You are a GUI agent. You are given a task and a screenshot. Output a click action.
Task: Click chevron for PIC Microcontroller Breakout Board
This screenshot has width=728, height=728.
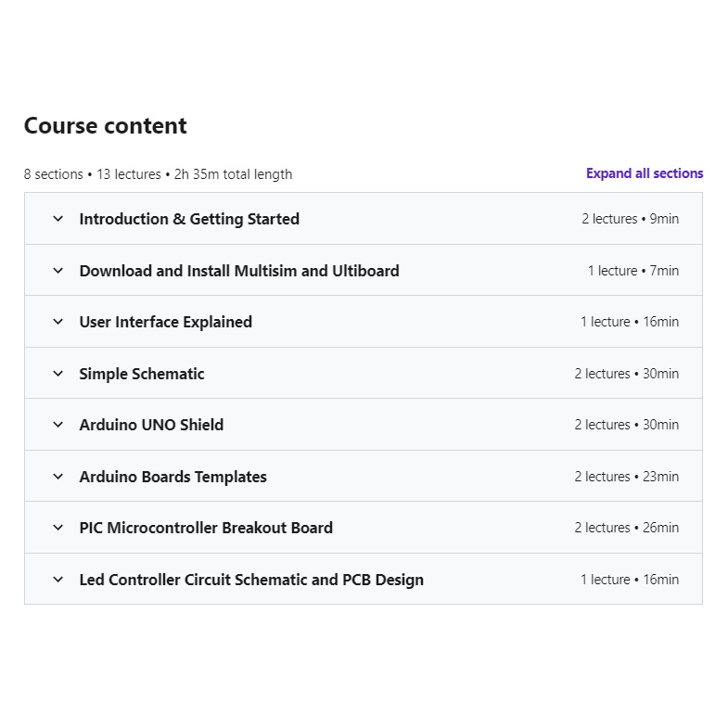click(x=58, y=528)
